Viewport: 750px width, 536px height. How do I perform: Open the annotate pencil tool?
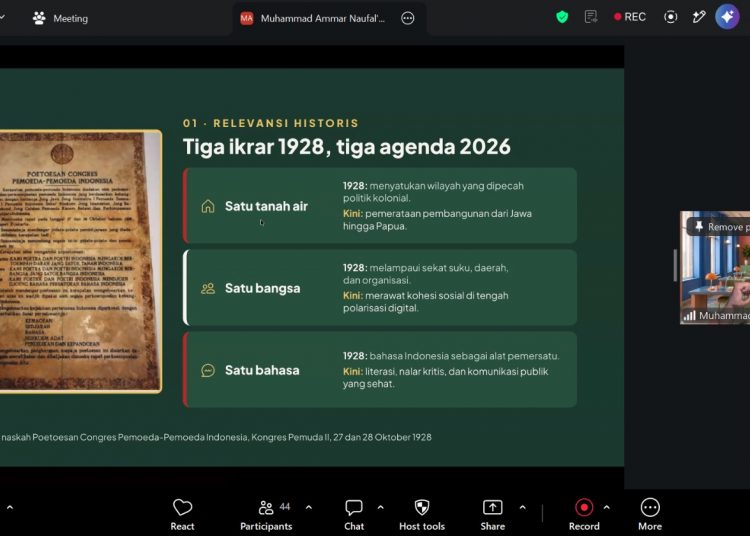coord(699,17)
